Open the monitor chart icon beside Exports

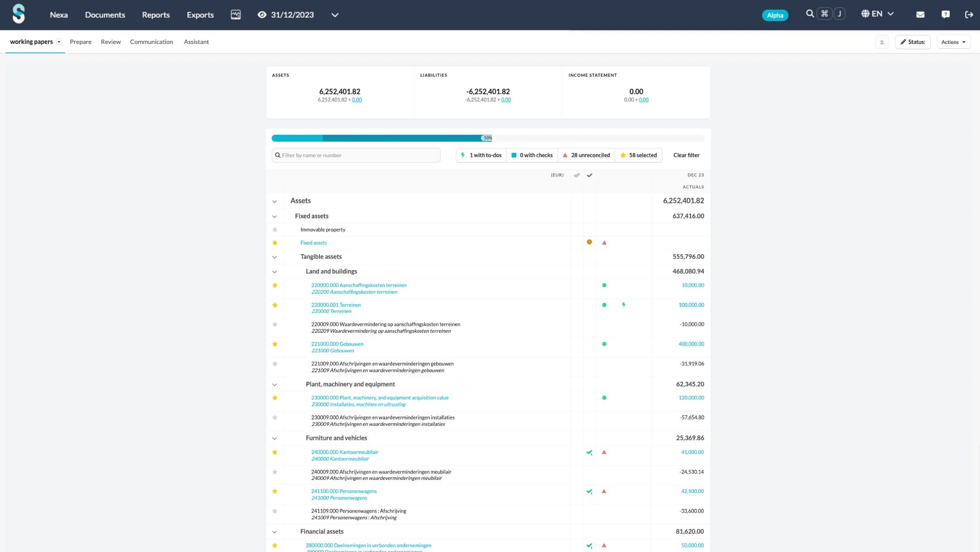click(x=235, y=15)
